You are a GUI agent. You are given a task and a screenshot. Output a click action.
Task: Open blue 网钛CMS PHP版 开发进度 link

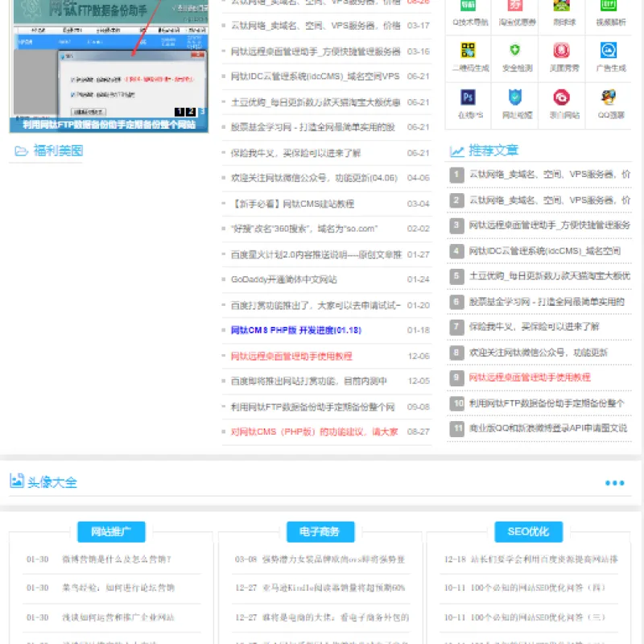[296, 330]
